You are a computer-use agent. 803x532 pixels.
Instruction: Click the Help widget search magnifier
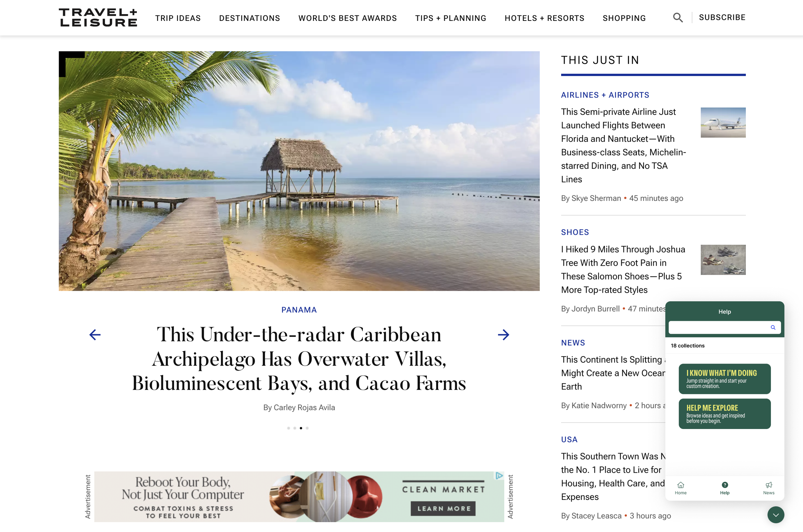[x=773, y=327]
